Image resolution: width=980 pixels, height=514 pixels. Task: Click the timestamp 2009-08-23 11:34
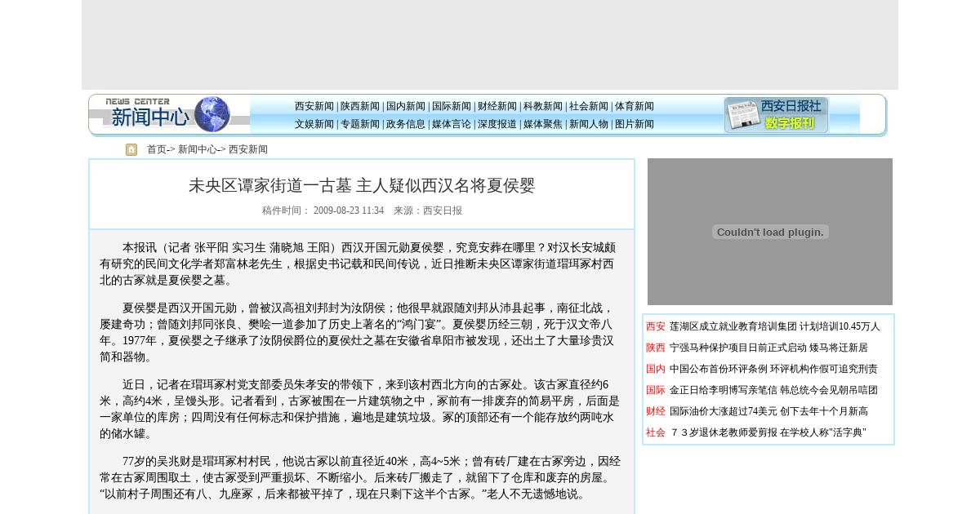pos(349,210)
